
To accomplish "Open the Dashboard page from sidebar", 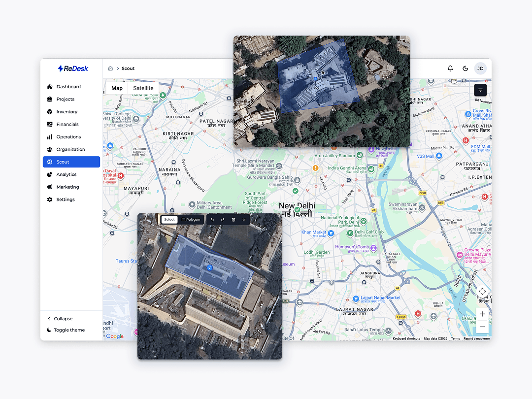I will [71, 87].
